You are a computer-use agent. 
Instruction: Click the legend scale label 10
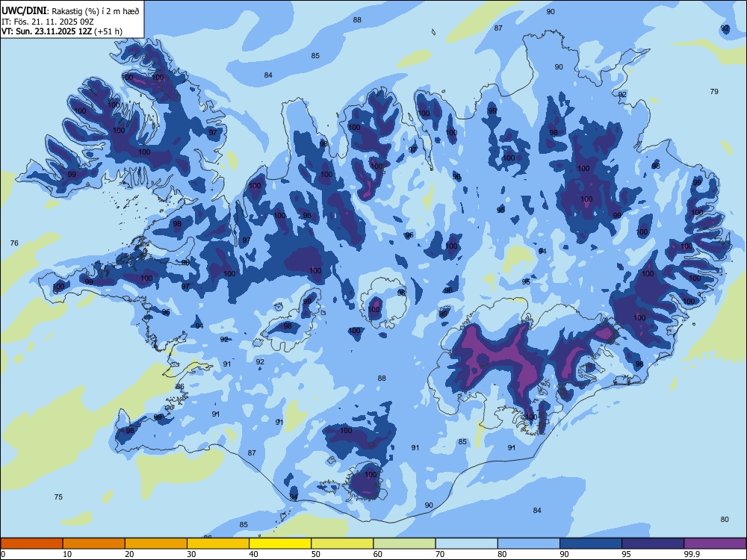coord(67,554)
